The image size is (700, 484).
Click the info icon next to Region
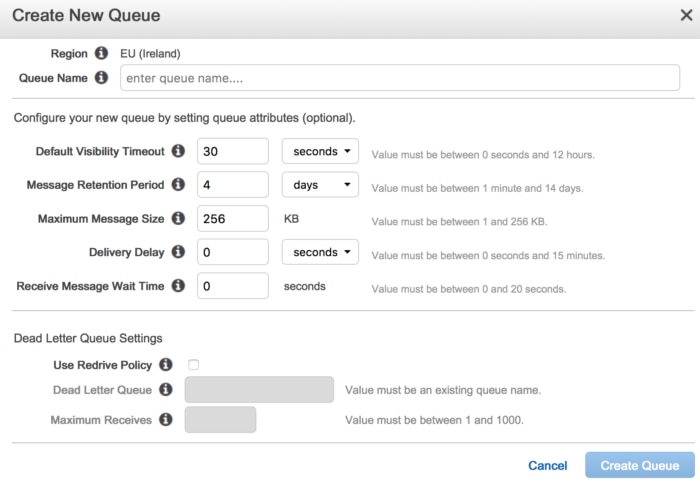click(101, 53)
